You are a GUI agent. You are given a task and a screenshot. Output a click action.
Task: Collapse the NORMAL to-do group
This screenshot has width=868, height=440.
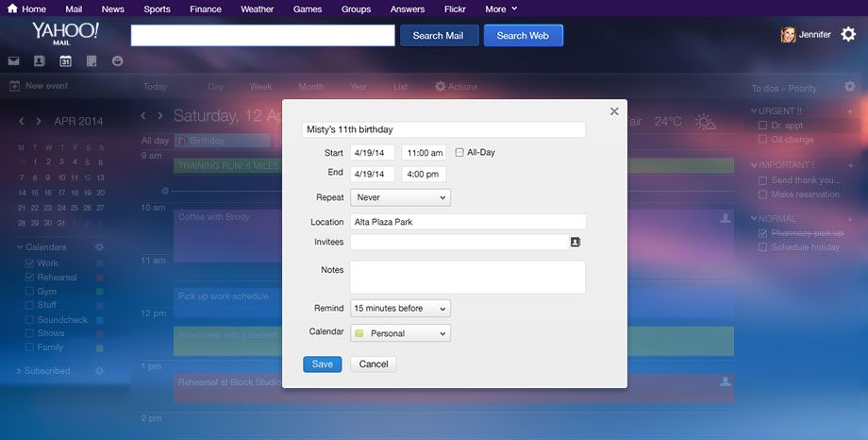pyautogui.click(x=754, y=219)
